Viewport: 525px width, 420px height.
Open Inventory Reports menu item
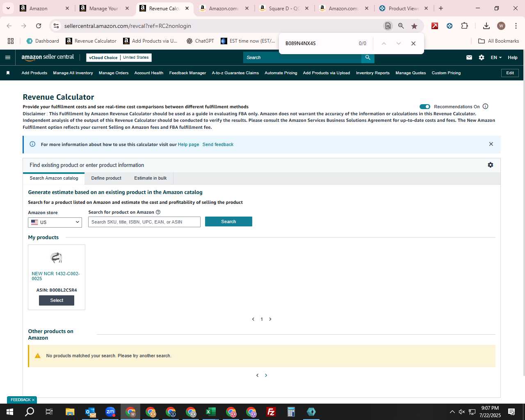click(x=373, y=73)
